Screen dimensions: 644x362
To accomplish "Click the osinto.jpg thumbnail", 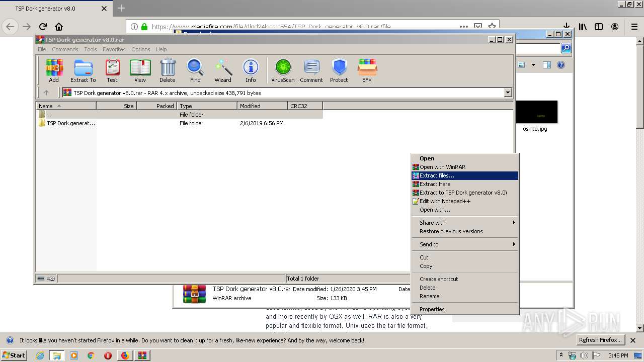I will pyautogui.click(x=536, y=112).
